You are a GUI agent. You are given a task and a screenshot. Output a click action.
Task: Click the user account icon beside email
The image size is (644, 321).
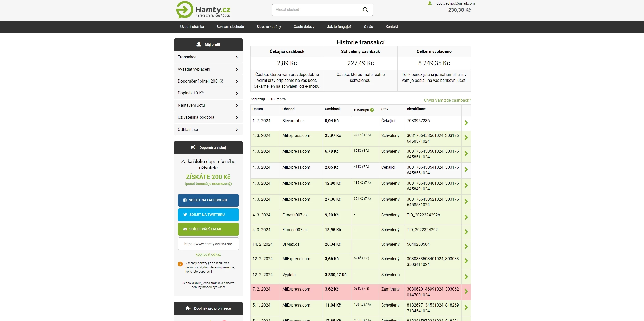point(430,3)
